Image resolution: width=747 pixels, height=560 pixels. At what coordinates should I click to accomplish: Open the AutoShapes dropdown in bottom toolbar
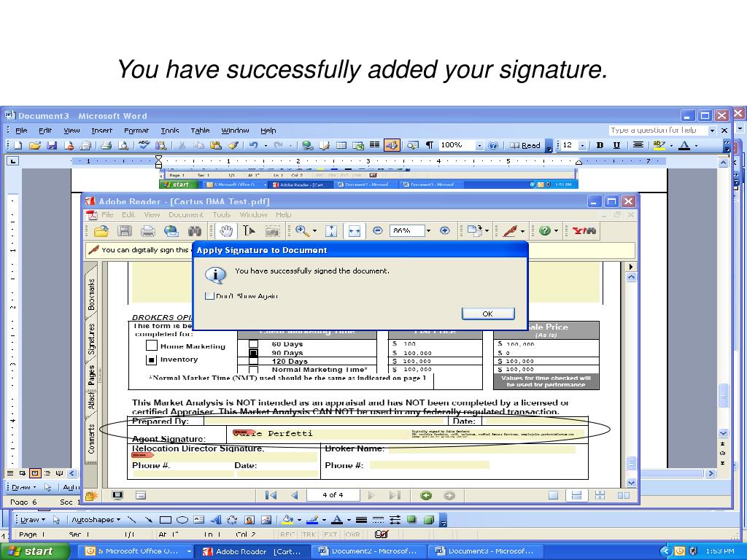pos(96,519)
